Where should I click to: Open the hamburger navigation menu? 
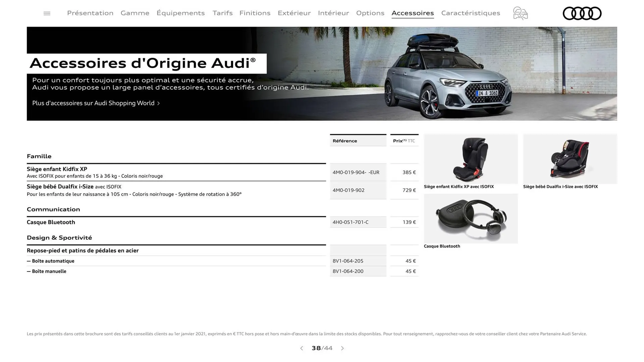[47, 13]
